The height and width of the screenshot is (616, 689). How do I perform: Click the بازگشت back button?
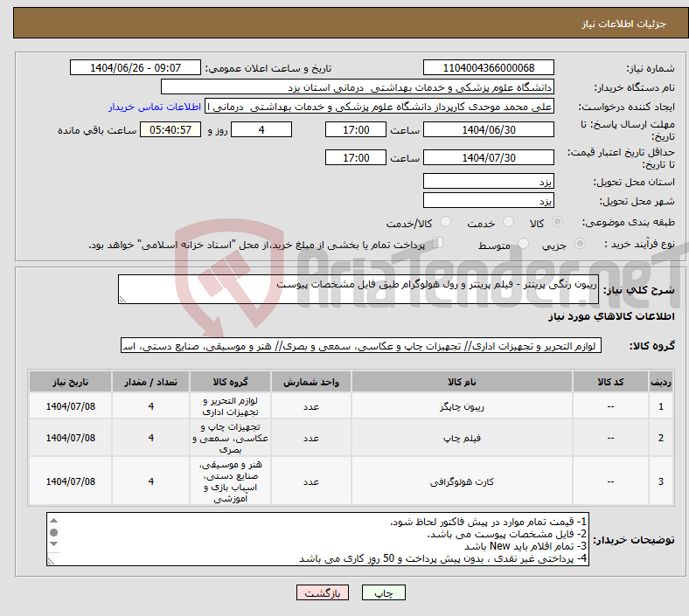323,593
